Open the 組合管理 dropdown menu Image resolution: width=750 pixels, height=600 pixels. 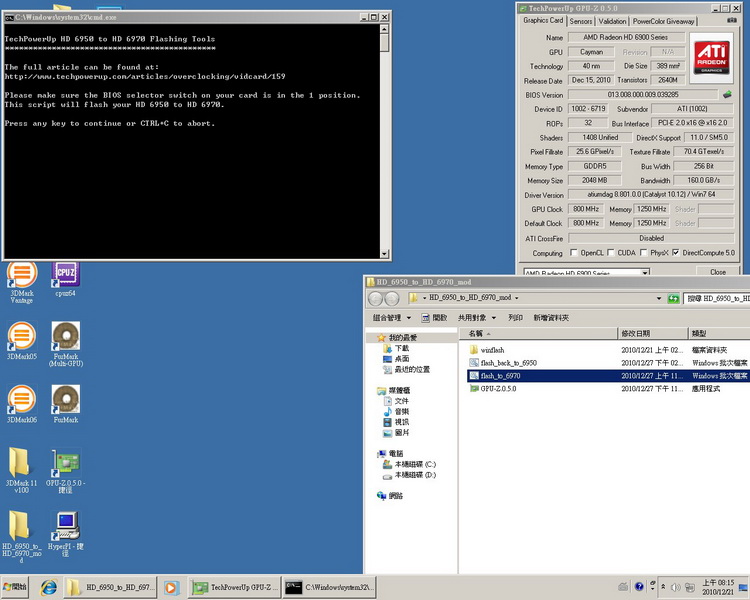click(392, 318)
